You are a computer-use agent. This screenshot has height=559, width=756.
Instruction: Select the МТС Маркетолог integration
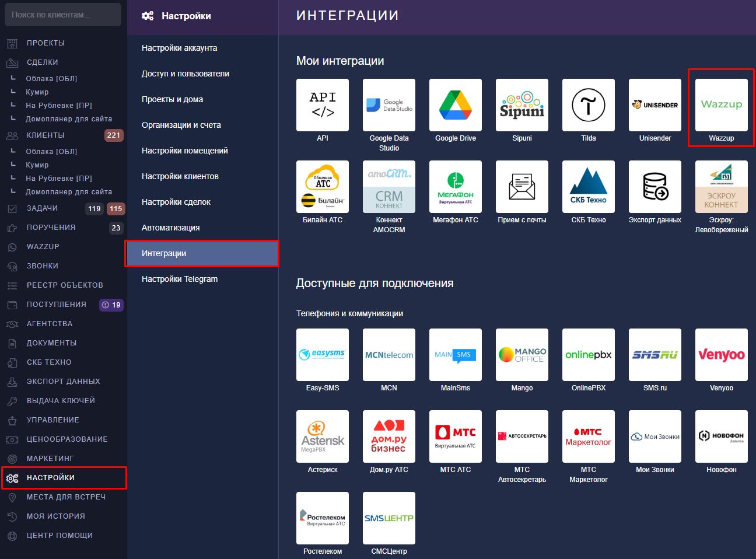click(589, 436)
